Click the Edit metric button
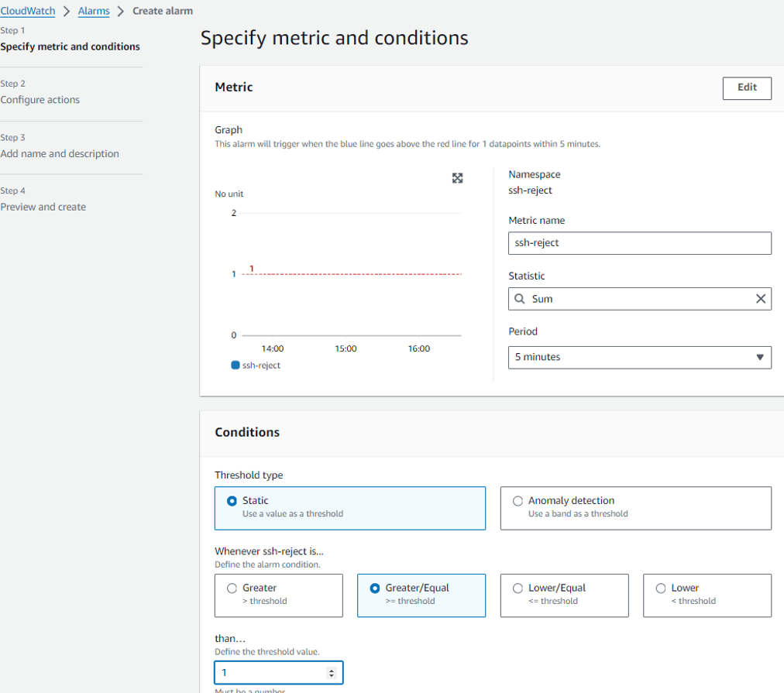 pyautogui.click(x=746, y=87)
